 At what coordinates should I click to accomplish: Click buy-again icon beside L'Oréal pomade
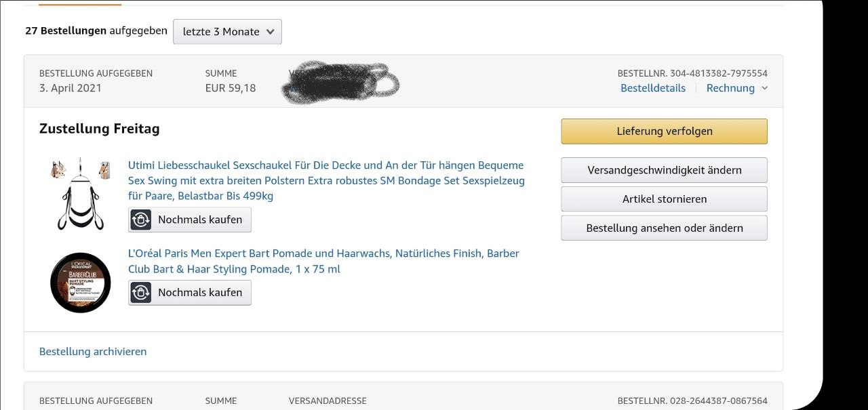(141, 293)
